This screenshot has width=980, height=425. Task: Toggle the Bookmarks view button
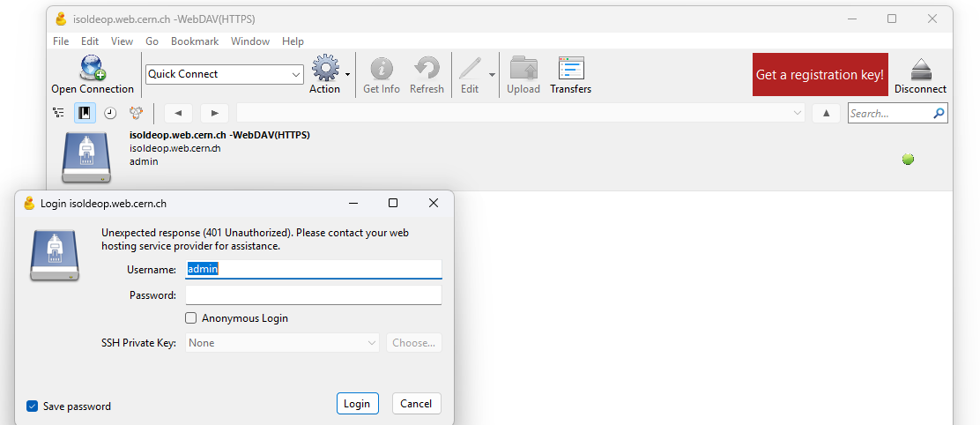click(85, 113)
